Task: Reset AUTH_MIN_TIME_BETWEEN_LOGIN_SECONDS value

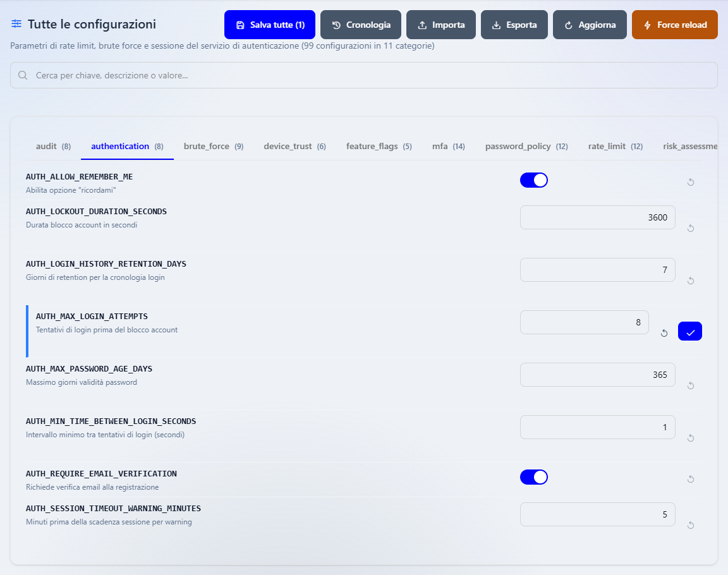Action: (690, 438)
